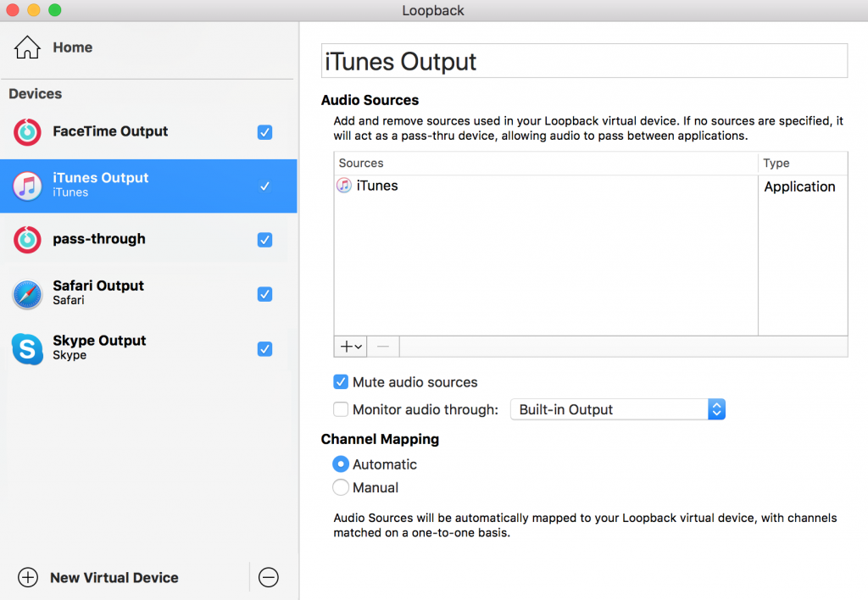Click the Channel Mapping heading
868x600 pixels.
click(380, 439)
